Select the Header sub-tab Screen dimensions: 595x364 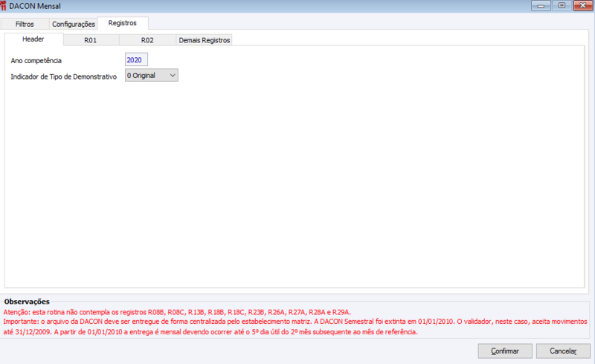click(x=33, y=39)
